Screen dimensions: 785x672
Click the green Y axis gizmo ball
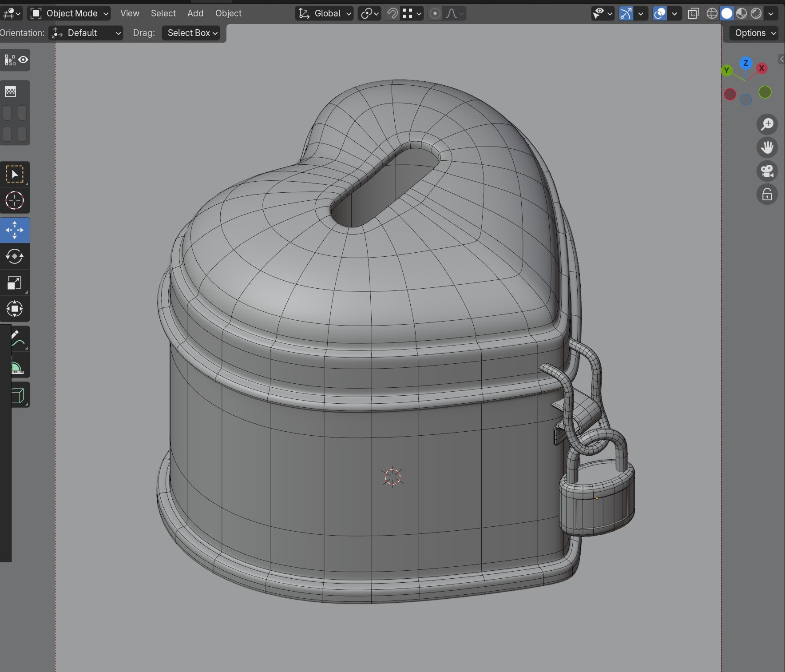[x=727, y=71]
